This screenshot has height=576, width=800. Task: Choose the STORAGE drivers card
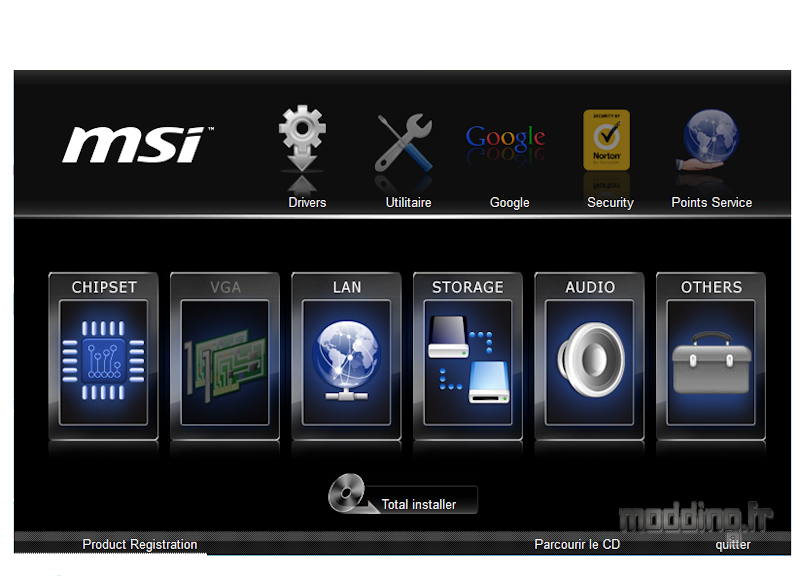click(x=468, y=356)
